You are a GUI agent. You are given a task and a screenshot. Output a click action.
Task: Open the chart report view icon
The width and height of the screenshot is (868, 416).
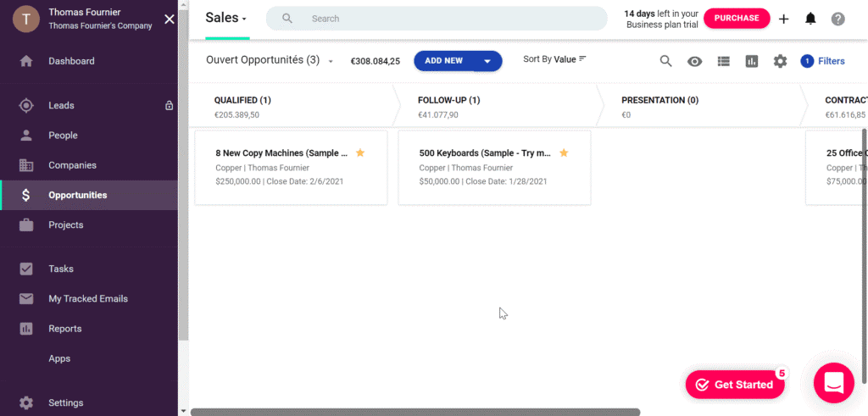click(752, 61)
